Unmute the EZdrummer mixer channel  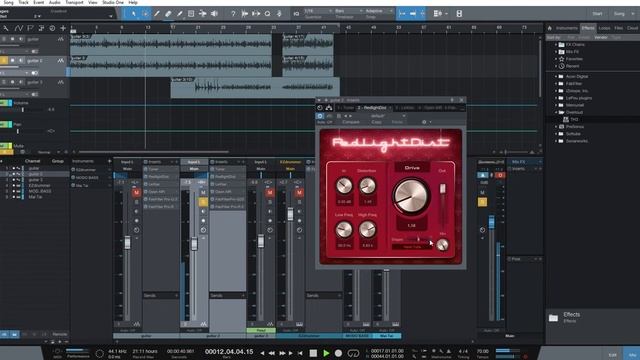click(x=299, y=193)
